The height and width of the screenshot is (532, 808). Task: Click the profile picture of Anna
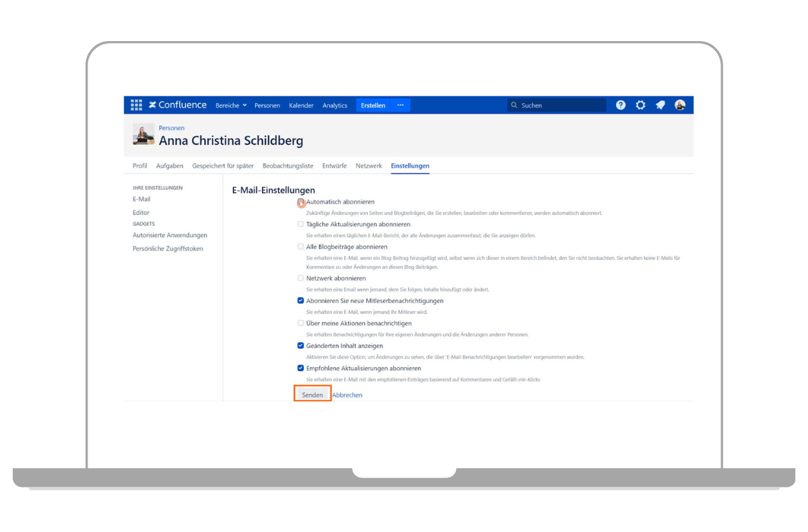click(x=143, y=134)
